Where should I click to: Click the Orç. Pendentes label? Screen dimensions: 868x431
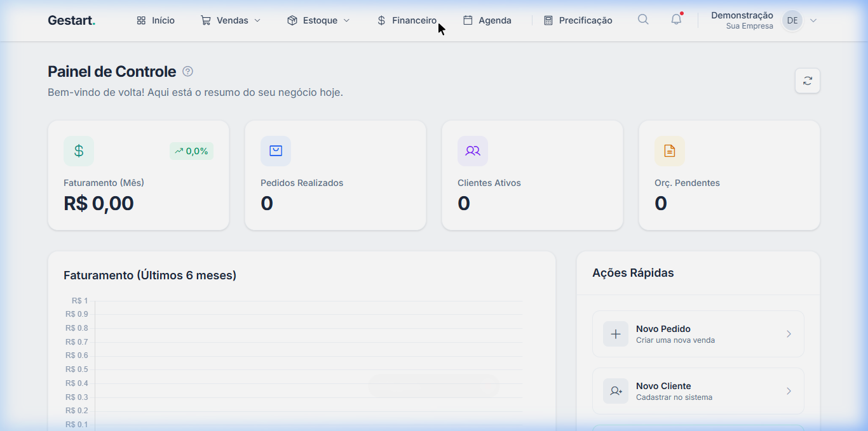click(x=687, y=183)
